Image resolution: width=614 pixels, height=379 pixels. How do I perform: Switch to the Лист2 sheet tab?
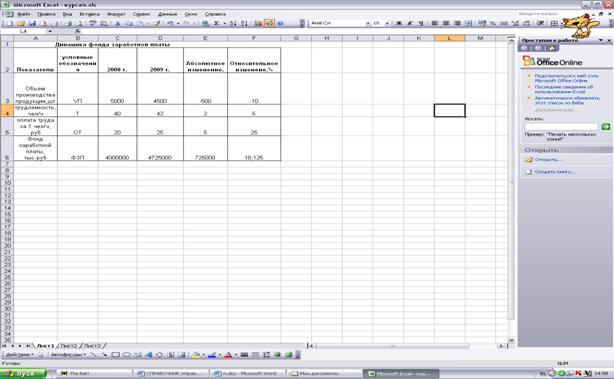tap(69, 346)
